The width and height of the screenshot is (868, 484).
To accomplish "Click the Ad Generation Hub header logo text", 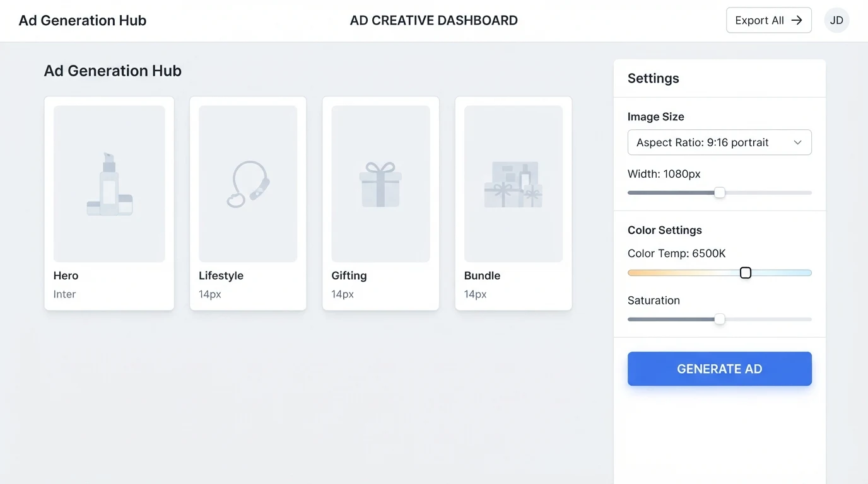I will [x=83, y=20].
